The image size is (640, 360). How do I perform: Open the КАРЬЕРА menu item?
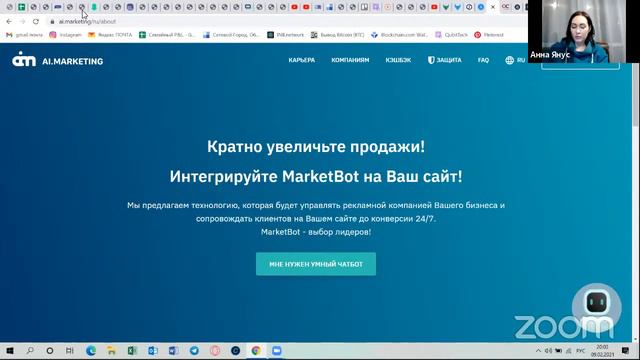coord(302,60)
